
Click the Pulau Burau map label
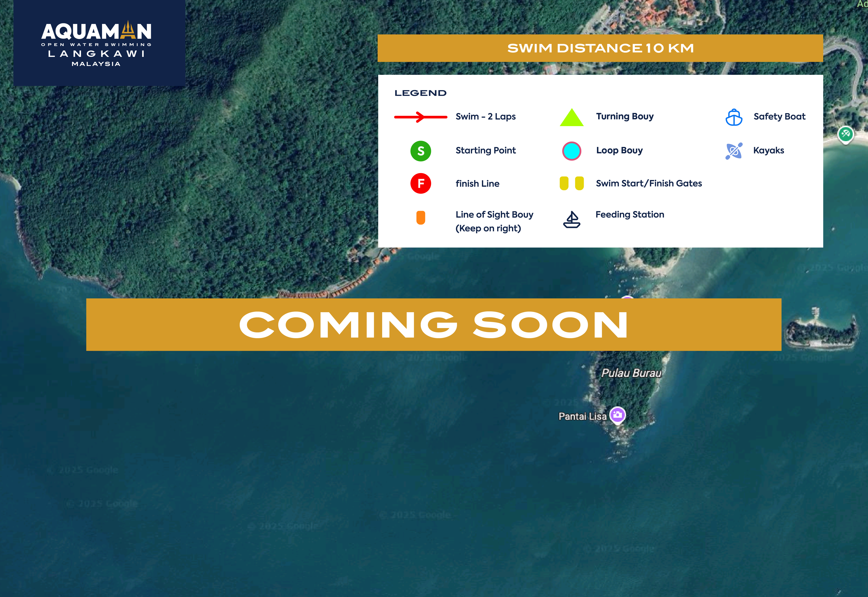coord(631,373)
